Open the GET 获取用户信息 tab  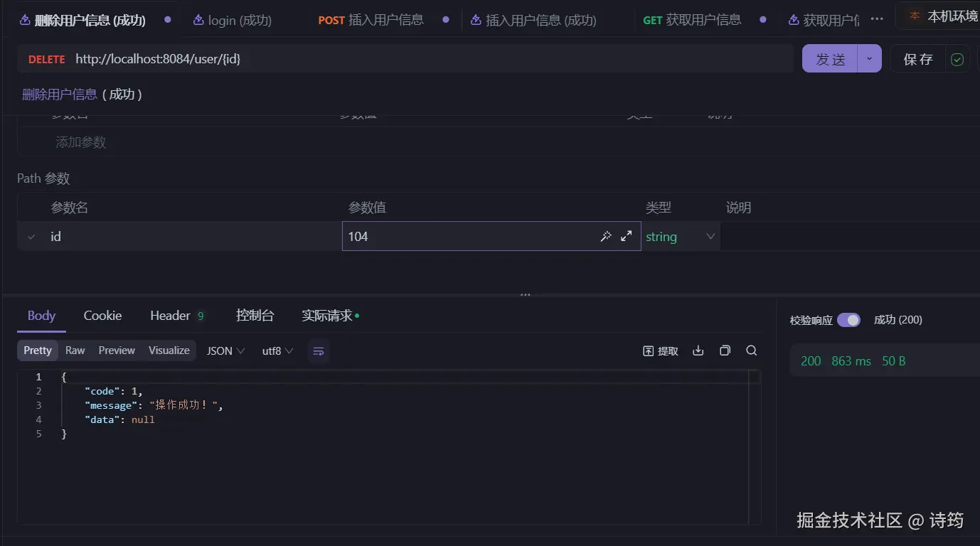pos(692,20)
